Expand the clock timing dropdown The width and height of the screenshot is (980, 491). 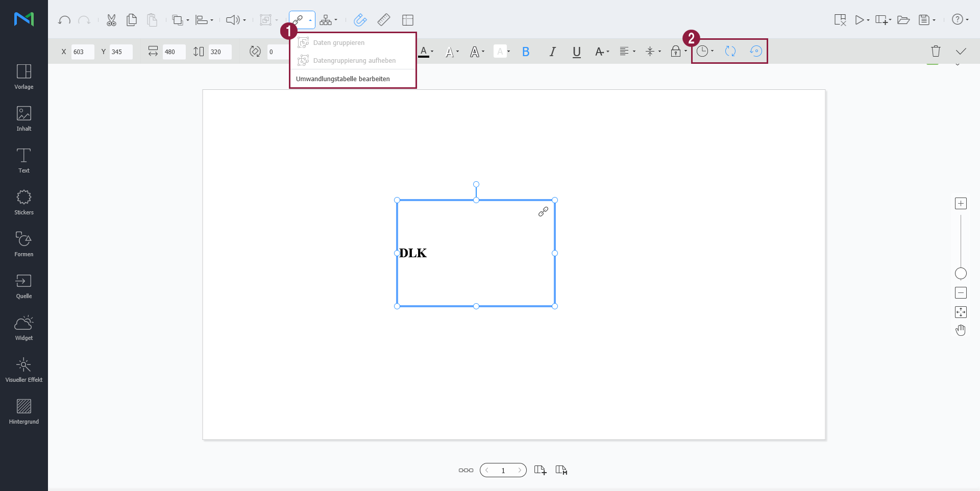(x=705, y=51)
